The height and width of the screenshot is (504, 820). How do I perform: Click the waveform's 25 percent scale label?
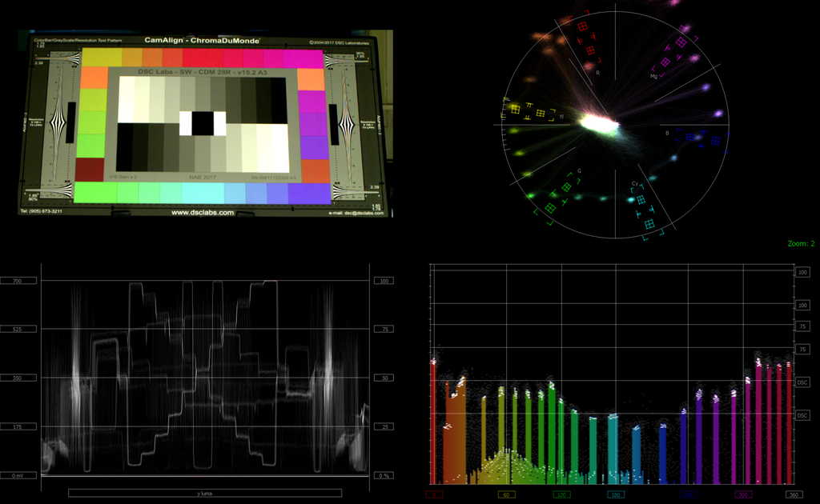click(384, 426)
